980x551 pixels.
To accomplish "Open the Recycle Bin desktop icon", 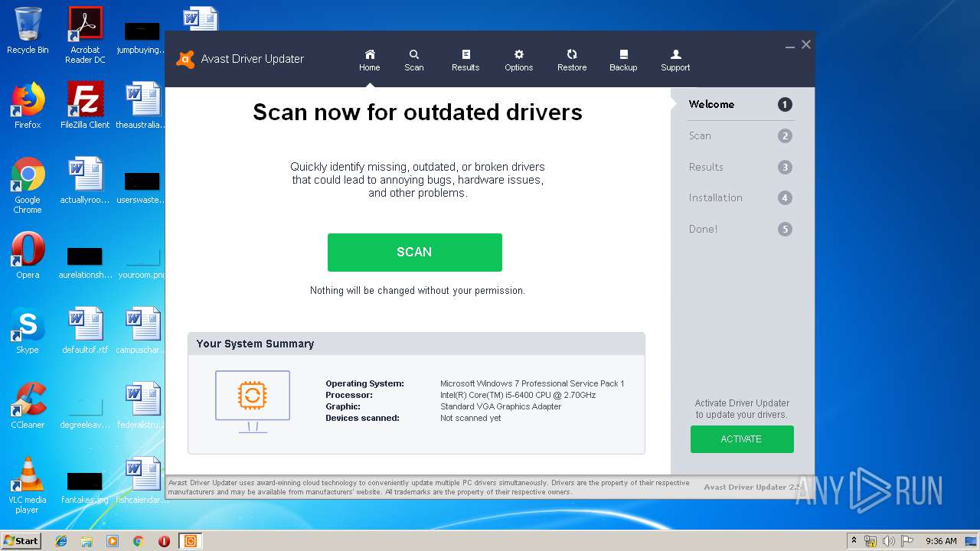I will 28,31.
